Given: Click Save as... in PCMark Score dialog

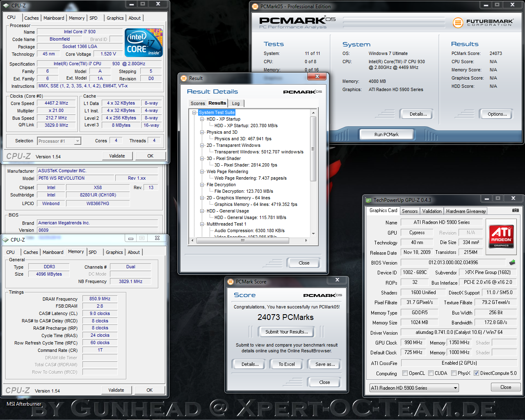Looking at the screenshot, I should pos(325,364).
